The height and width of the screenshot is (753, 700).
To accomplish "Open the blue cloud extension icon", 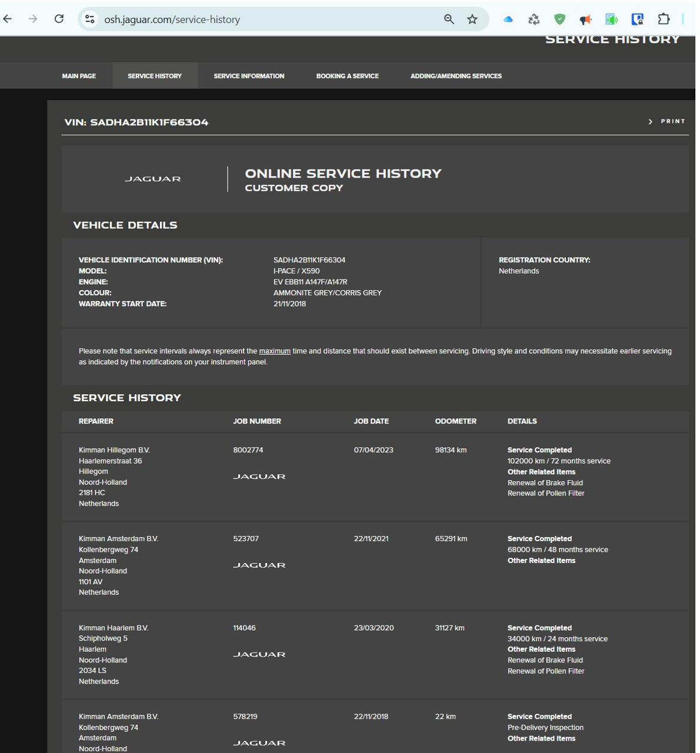I will coord(508,19).
